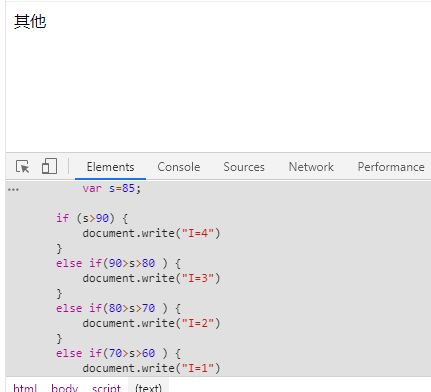Image resolution: width=431 pixels, height=392 pixels.
Task: Toggle the device toolbar icon
Action: point(49,166)
